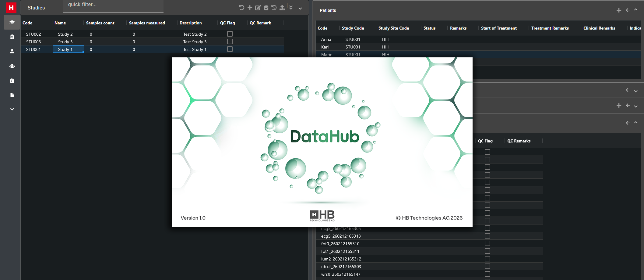Click the refresh icon in Studies toolbar
Screen dimensions: 644x280
click(x=241, y=8)
